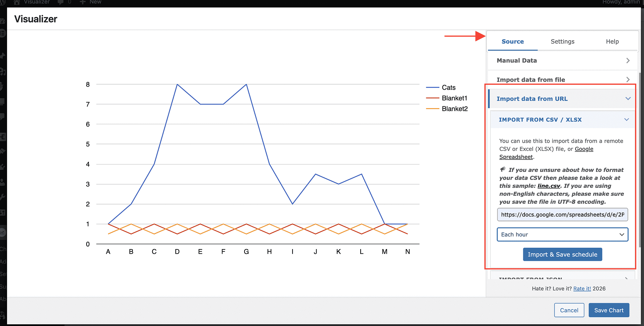Collapse the Import from CSV / XLSX panel
The height and width of the screenshot is (326, 644).
coord(562,120)
